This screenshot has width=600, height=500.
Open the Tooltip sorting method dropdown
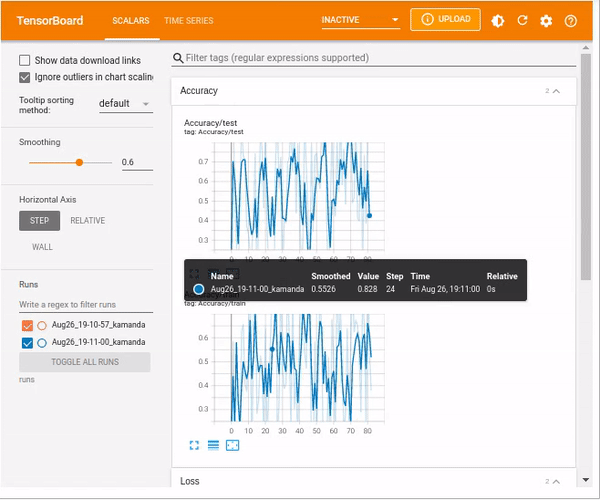(126, 104)
